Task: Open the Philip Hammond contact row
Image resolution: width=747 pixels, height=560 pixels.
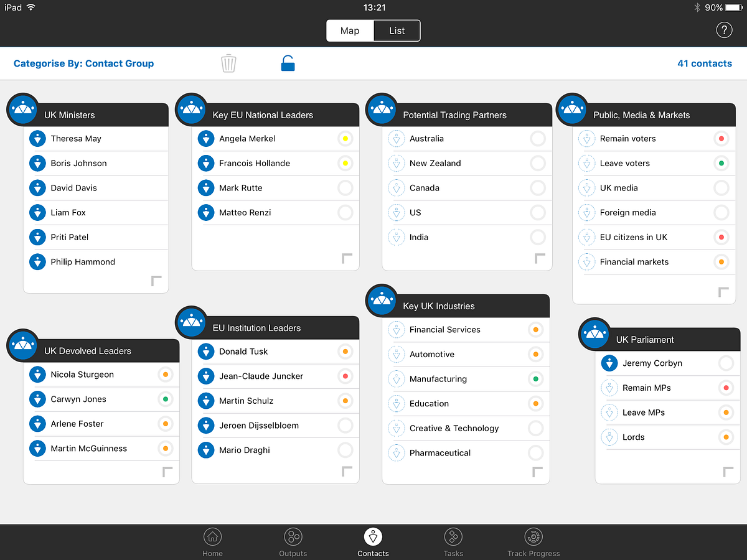Action: (96, 262)
